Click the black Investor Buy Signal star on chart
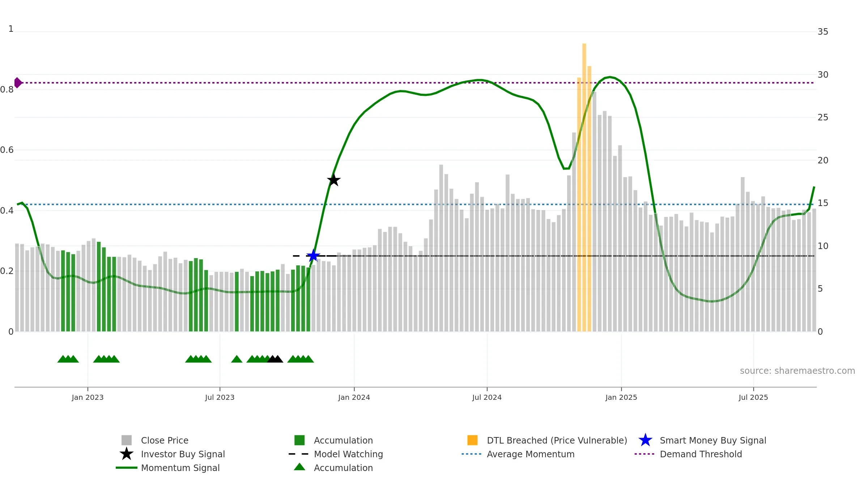The width and height of the screenshot is (868, 488). (333, 180)
